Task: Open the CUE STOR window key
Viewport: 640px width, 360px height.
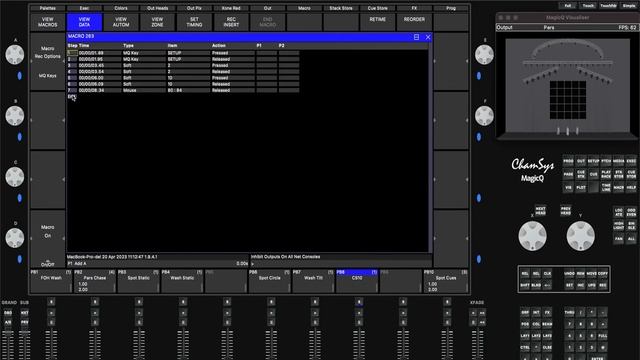Action: 631,174
